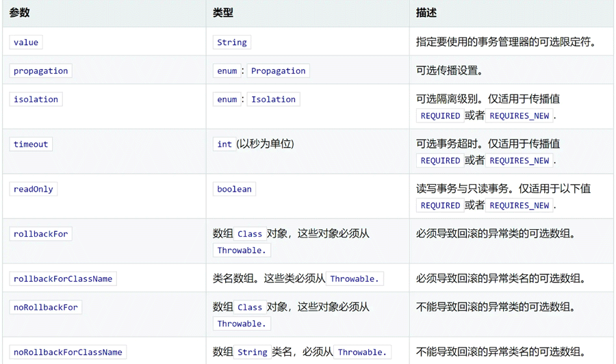Select the Isolation enum type label
This screenshot has width=616, height=364.
(x=273, y=99)
